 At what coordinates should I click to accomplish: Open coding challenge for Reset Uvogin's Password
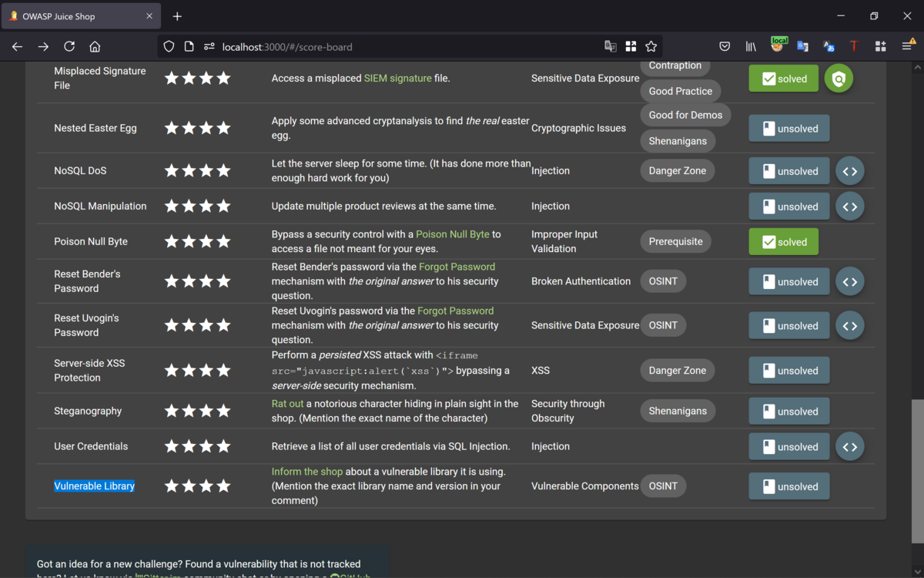(x=850, y=326)
